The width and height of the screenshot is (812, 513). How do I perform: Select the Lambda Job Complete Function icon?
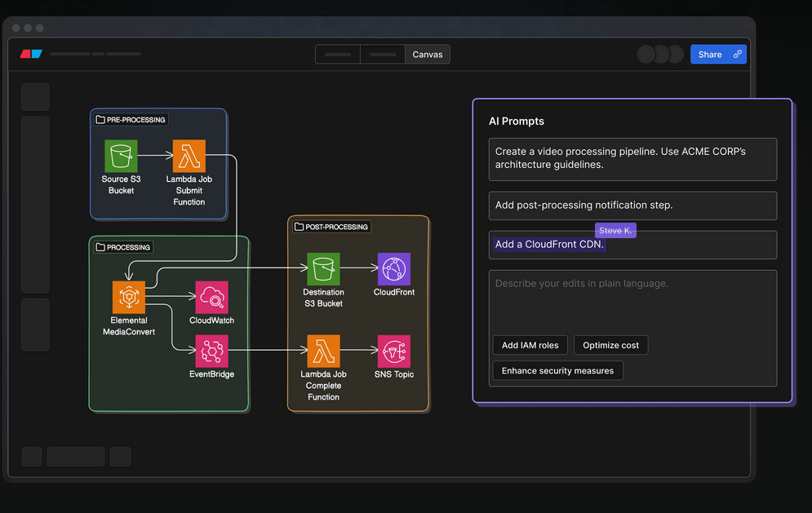(x=324, y=351)
